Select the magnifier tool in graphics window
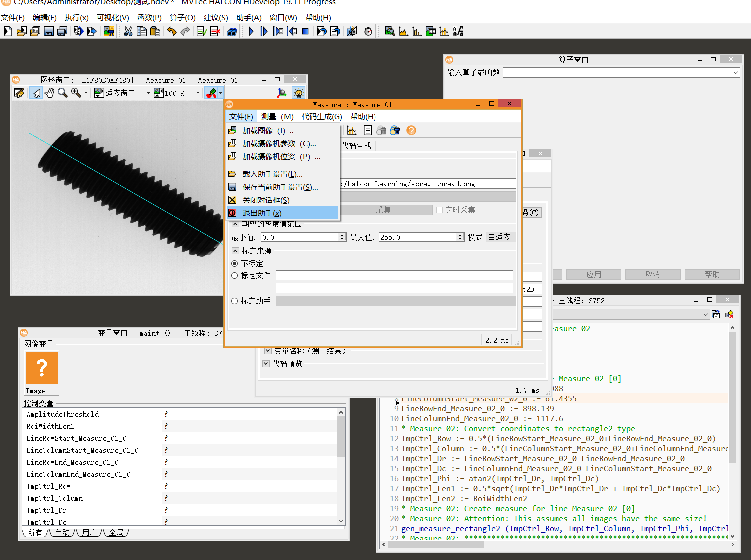Image resolution: width=751 pixels, height=560 pixels. coord(62,93)
